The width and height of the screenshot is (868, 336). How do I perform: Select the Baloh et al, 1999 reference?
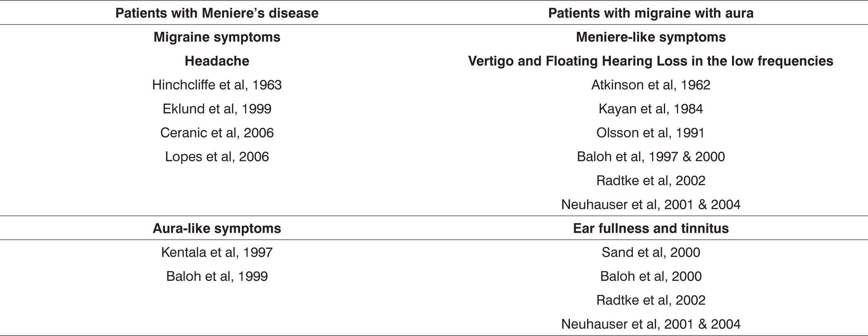tap(217, 276)
